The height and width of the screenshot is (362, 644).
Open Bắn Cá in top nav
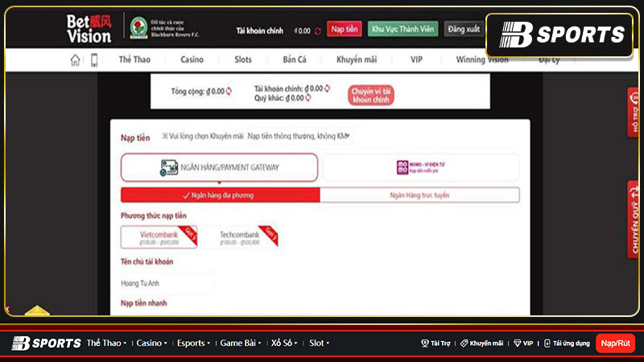[x=295, y=60]
